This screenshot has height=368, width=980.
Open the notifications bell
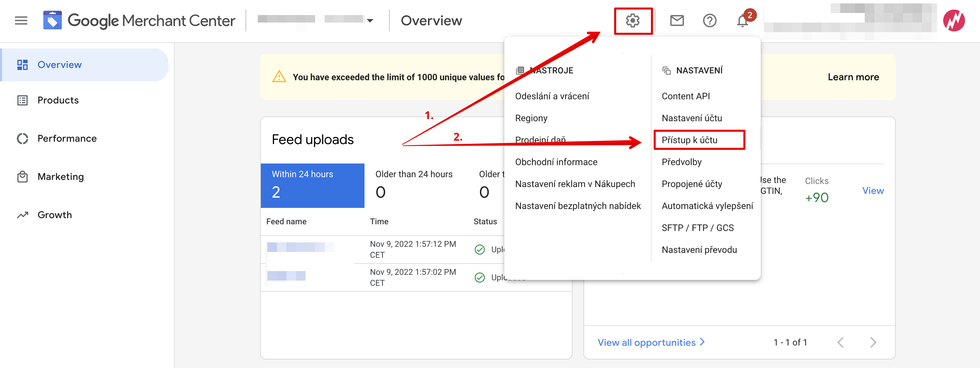pos(742,20)
